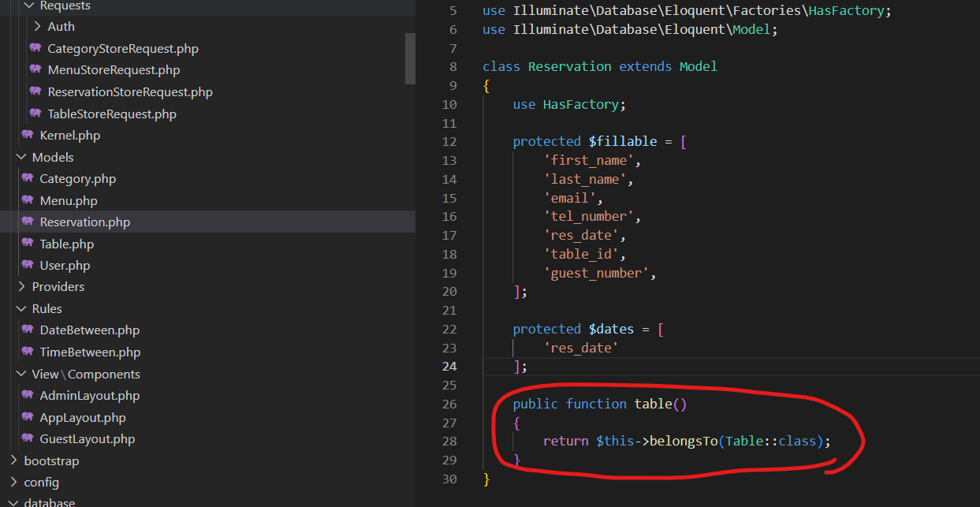Viewport: 980px width, 507px height.
Task: Click '$fillable' variable in code
Action: point(622,142)
